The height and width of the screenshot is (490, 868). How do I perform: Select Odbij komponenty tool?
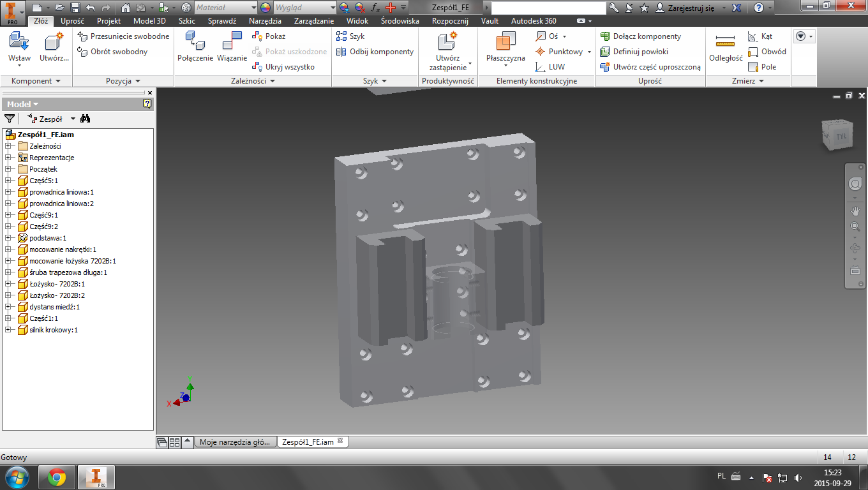(x=375, y=52)
